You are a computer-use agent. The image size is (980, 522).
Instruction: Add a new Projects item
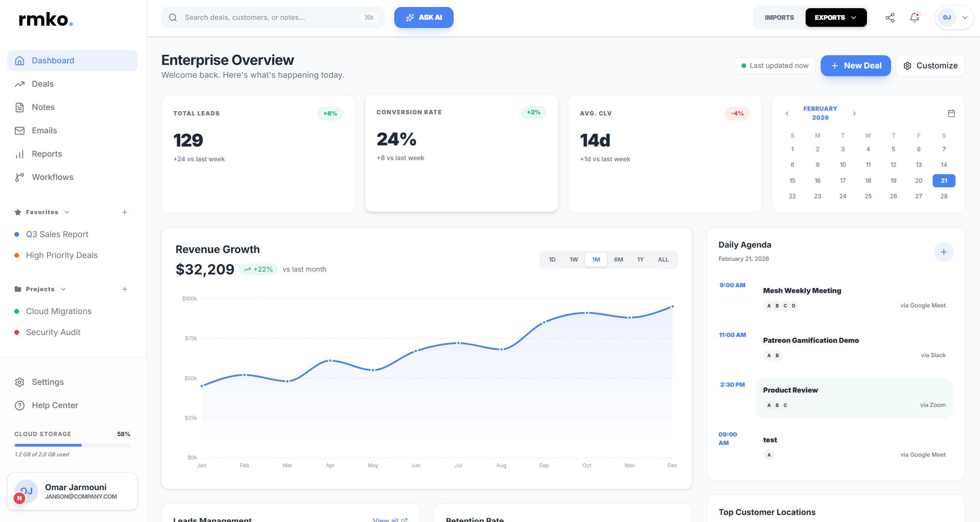(124, 289)
